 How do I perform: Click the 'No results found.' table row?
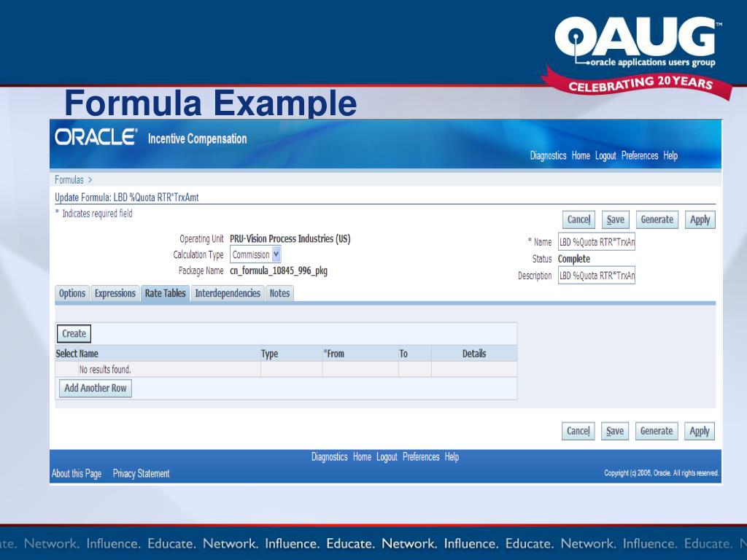[286, 369]
